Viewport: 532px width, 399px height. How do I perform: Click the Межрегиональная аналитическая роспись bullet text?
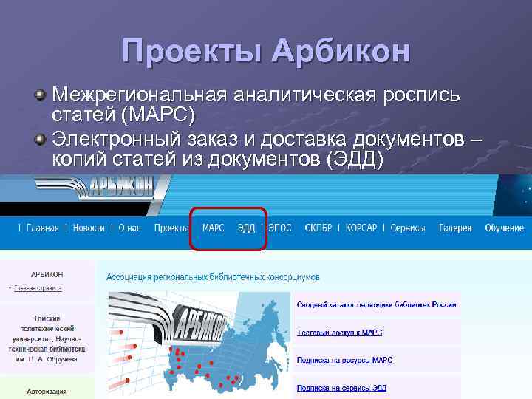click(x=256, y=104)
